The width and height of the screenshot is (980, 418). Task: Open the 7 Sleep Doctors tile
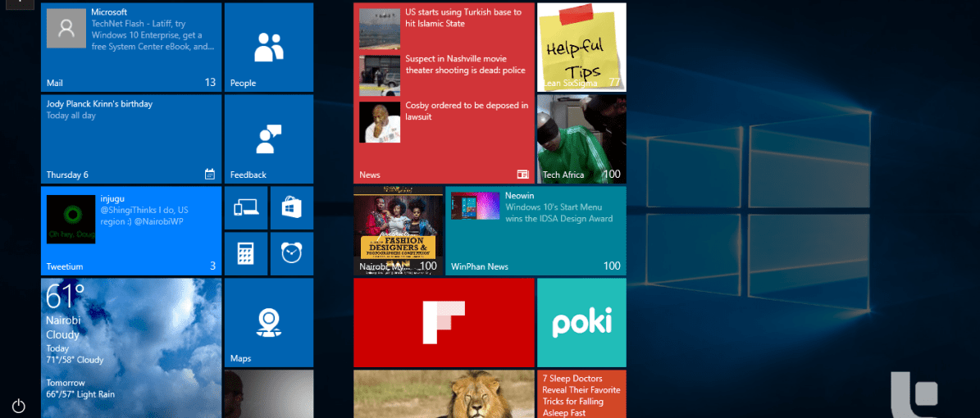click(581, 393)
